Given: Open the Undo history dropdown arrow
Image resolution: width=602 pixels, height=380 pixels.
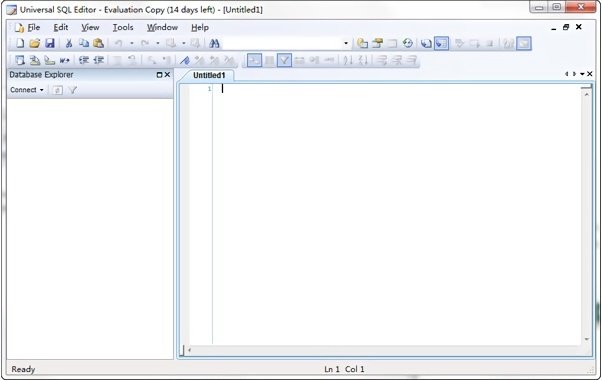Looking at the screenshot, I should (132, 43).
